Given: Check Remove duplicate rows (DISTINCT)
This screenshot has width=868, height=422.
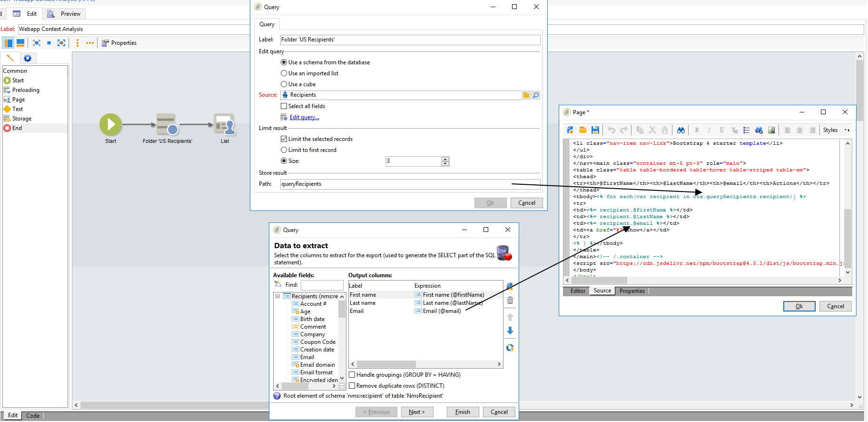Looking at the screenshot, I should pos(352,386).
